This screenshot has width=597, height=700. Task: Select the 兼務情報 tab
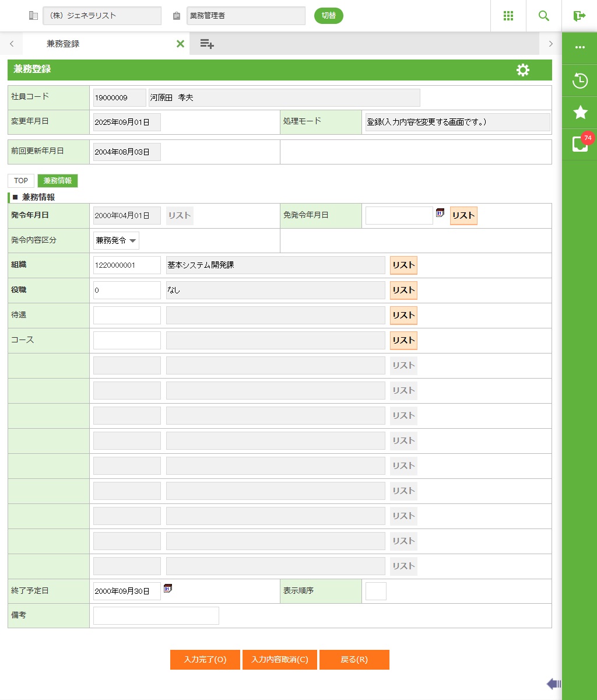click(x=57, y=181)
